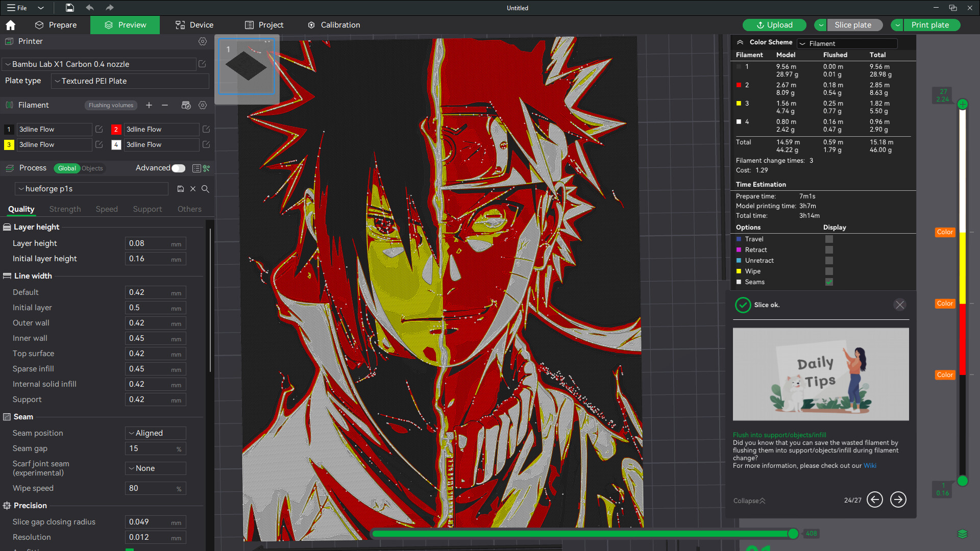
Task: Open filament settings gear icon
Action: click(x=203, y=105)
